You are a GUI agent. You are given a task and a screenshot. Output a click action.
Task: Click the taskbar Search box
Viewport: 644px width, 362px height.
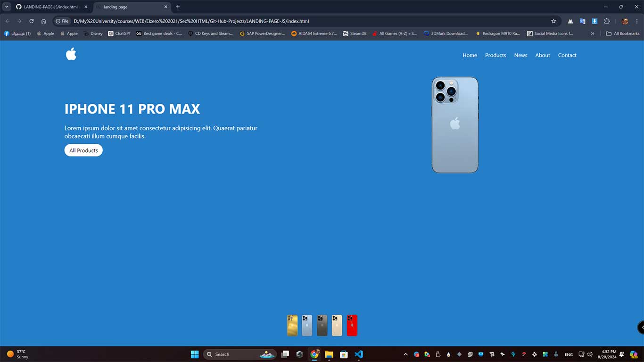pos(240,354)
